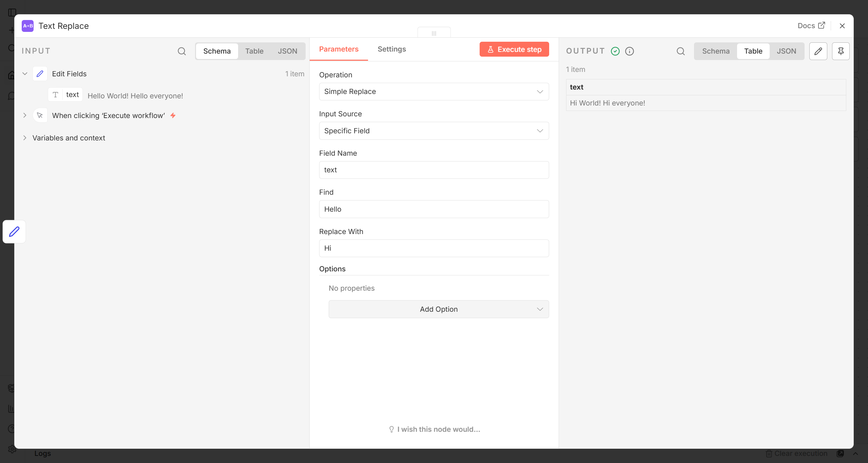This screenshot has height=463, width=868.
Task: Click Clear execution in background window
Action: point(796,454)
